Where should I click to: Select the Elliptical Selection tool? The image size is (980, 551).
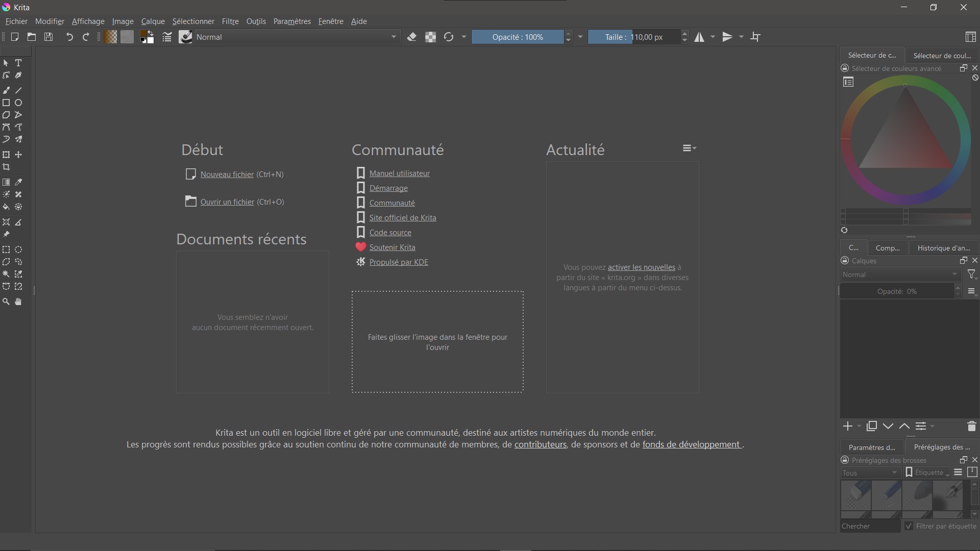18,249
